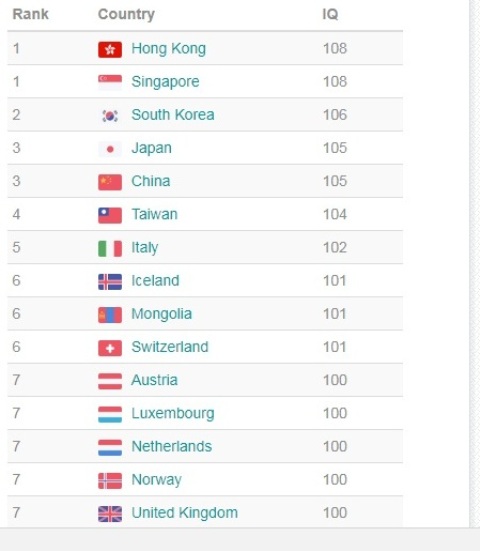Sort table by IQ column header

pyautogui.click(x=330, y=14)
